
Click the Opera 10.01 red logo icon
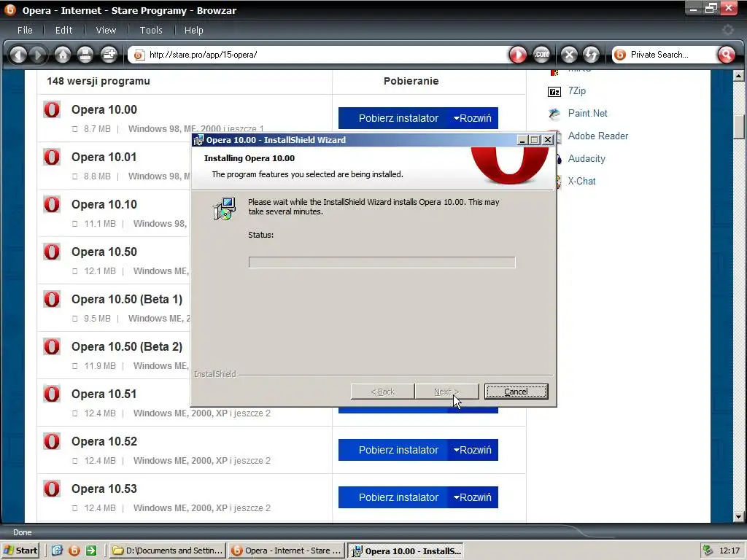[52, 157]
